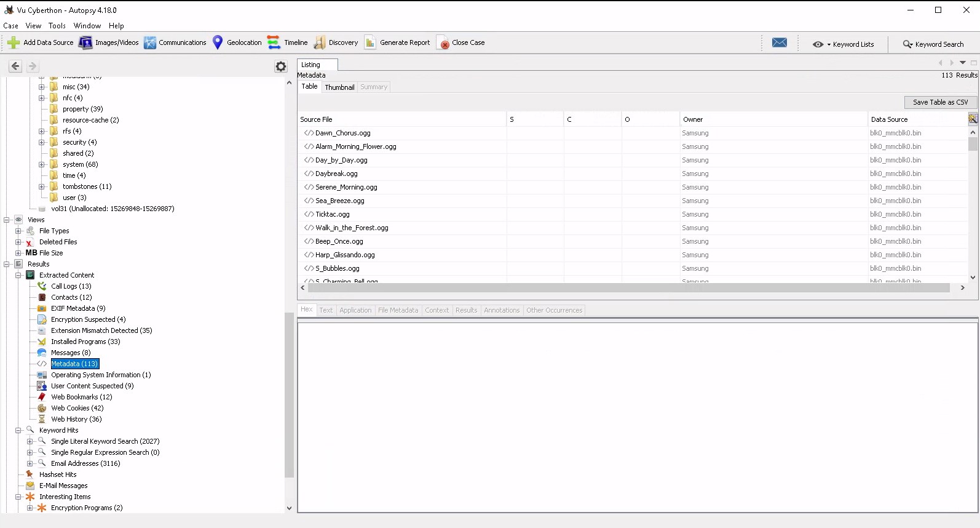Select the Walk_in_the_Forest.ogg row
Image resolution: width=980 pixels, height=528 pixels.
click(x=633, y=228)
